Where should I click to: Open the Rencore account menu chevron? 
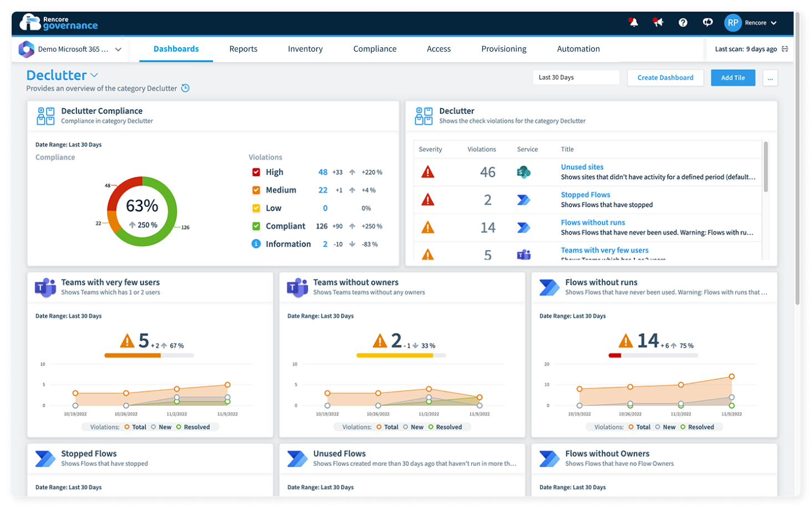pyautogui.click(x=774, y=23)
